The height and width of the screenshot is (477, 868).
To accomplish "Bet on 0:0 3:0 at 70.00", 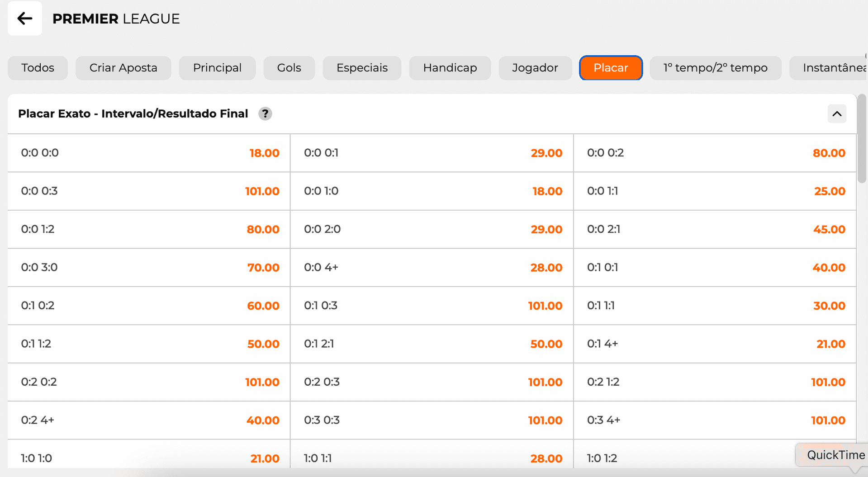I will pyautogui.click(x=149, y=268).
